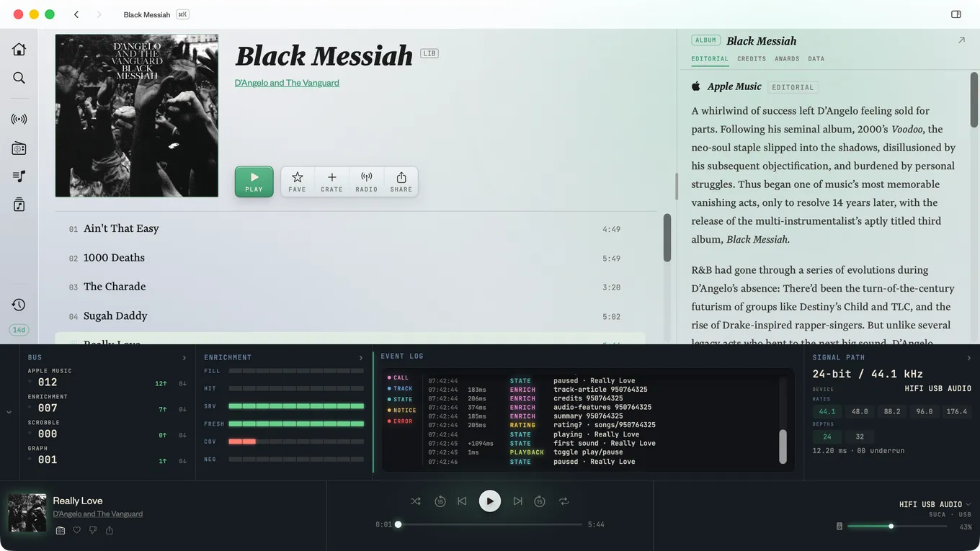
Task: Click the track list scrollbar
Action: tap(667, 238)
